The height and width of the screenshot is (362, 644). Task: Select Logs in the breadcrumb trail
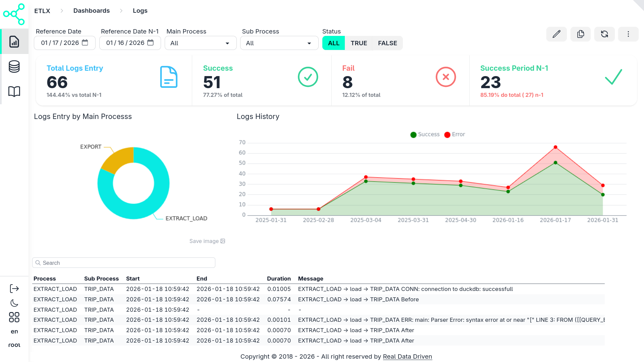[x=140, y=10]
